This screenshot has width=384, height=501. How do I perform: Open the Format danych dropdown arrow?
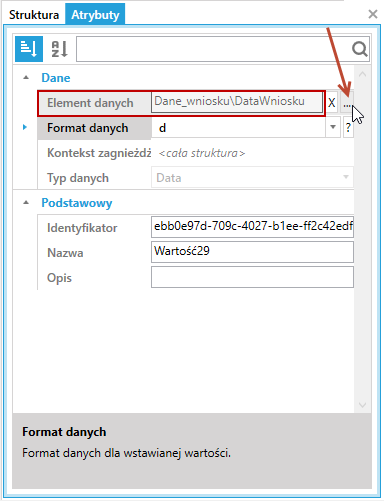333,127
